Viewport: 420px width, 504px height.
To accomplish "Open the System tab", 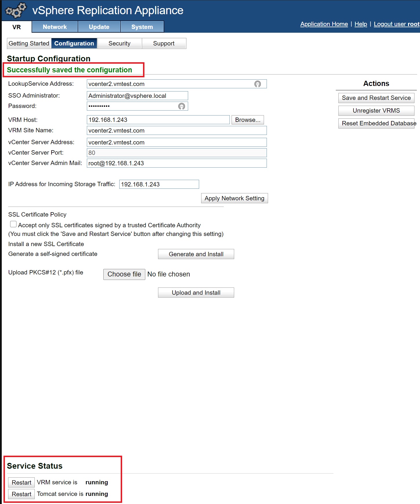I will 142,27.
